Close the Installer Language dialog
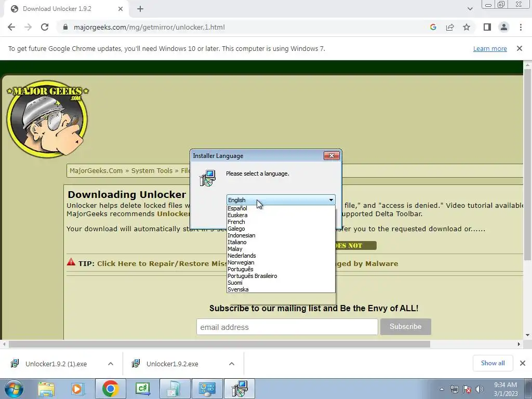This screenshot has width=532, height=399. point(331,155)
